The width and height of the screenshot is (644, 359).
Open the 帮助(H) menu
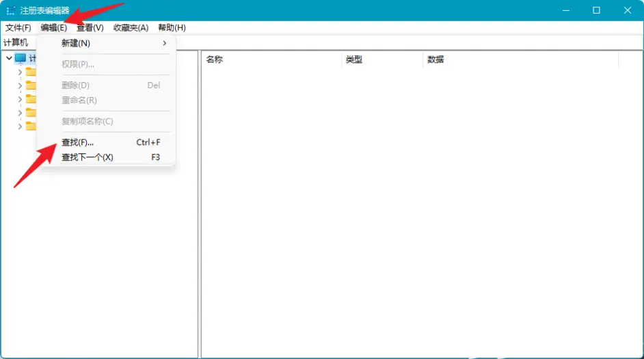(172, 27)
